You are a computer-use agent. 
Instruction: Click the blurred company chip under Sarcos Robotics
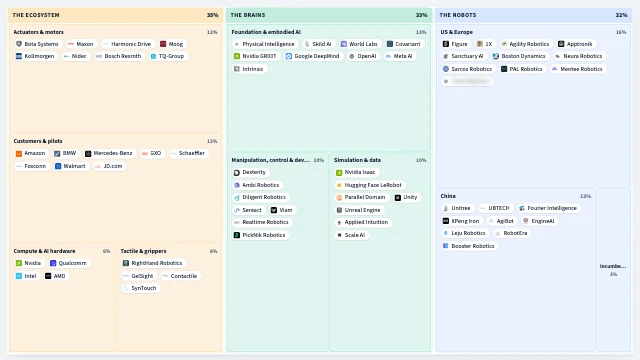click(467, 82)
